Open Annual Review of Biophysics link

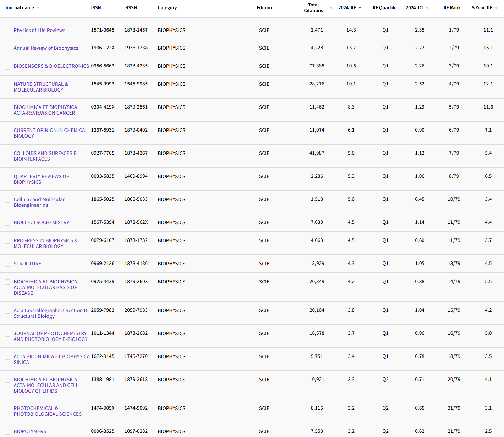[46, 48]
